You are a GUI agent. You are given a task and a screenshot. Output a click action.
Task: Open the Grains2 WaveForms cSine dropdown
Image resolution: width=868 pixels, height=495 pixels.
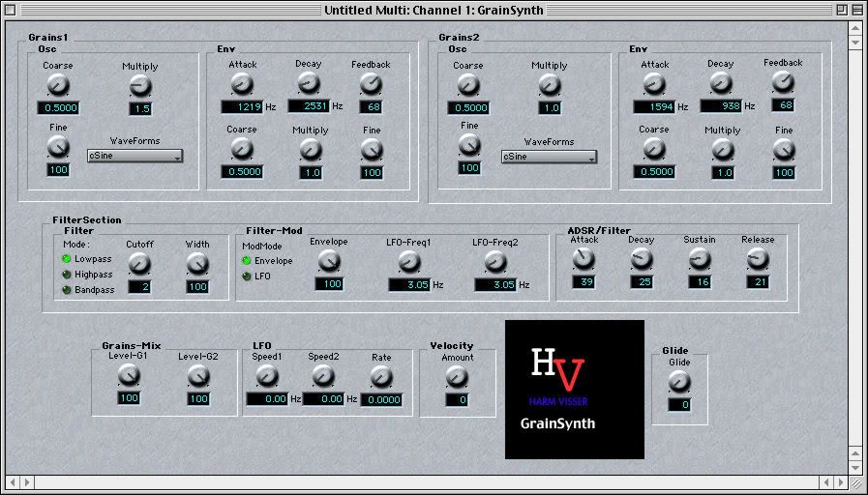tap(549, 157)
